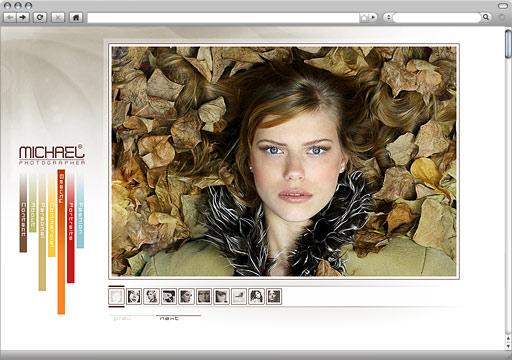Click the browser back arrow button

point(10,17)
